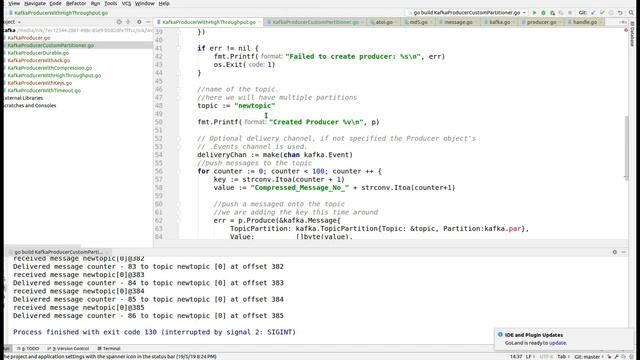This screenshot has width=640, height=360.
Task: Open the Terminal tool window
Action: coord(109,349)
